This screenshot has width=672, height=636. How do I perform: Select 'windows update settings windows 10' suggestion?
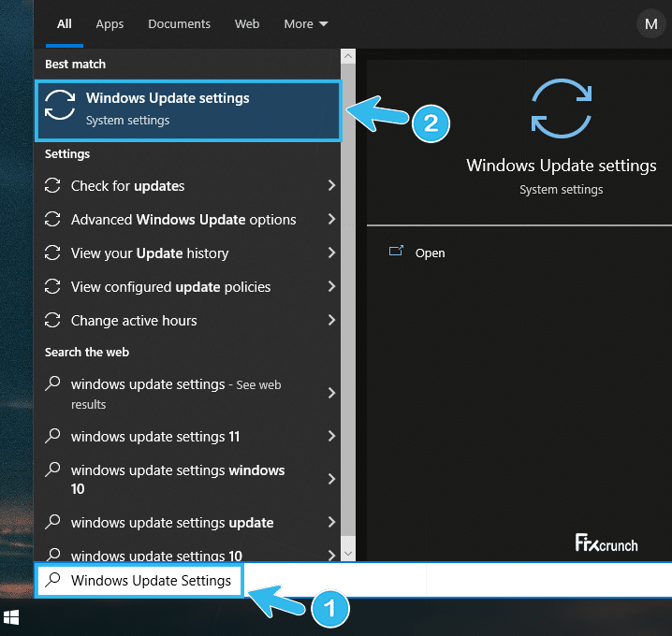(188, 479)
